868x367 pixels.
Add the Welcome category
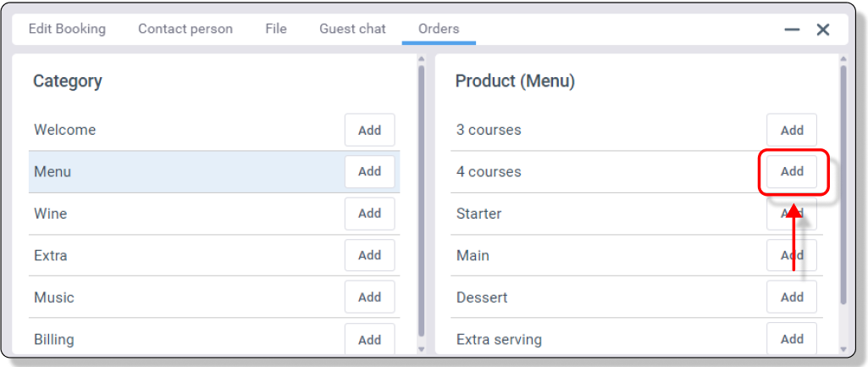coord(369,131)
